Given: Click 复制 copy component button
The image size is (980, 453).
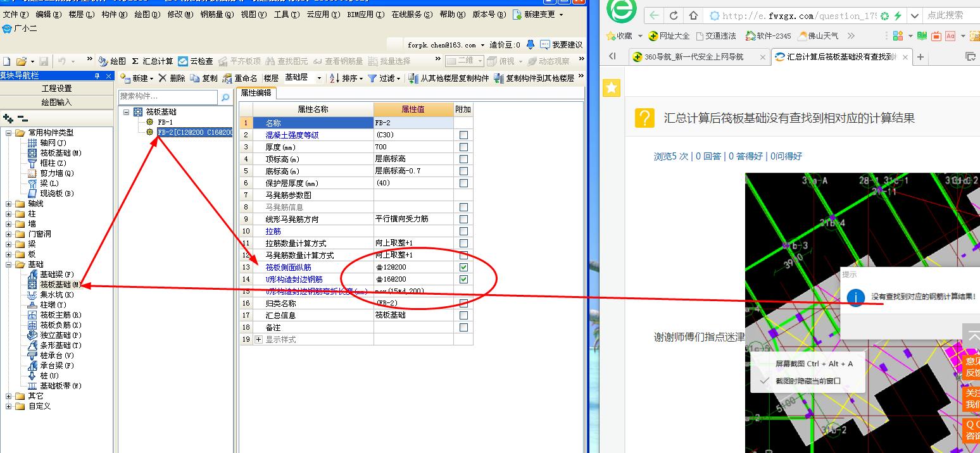Looking at the screenshot, I should click(x=204, y=78).
